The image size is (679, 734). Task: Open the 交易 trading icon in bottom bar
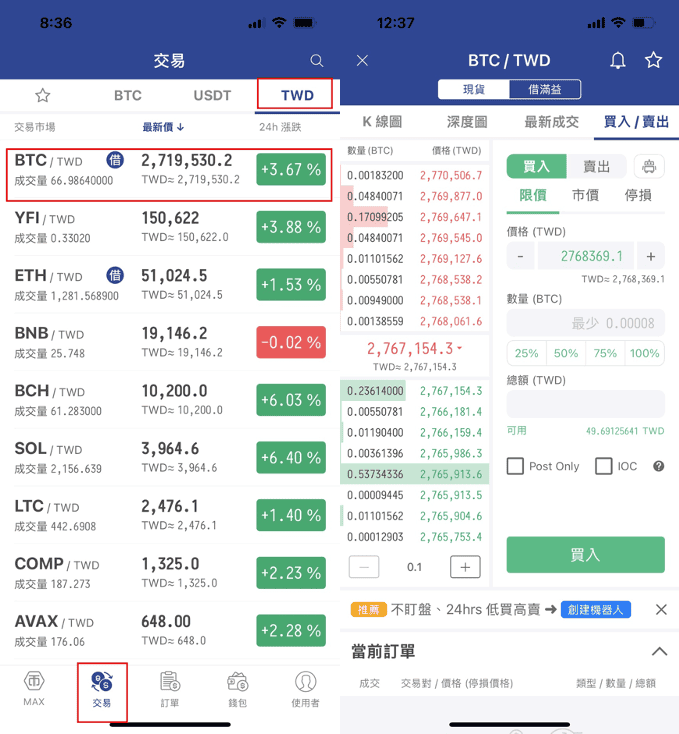pyautogui.click(x=102, y=690)
